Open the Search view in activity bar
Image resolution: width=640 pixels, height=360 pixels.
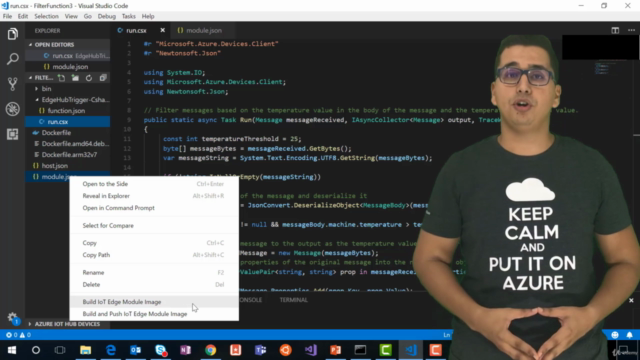pyautogui.click(x=13, y=59)
